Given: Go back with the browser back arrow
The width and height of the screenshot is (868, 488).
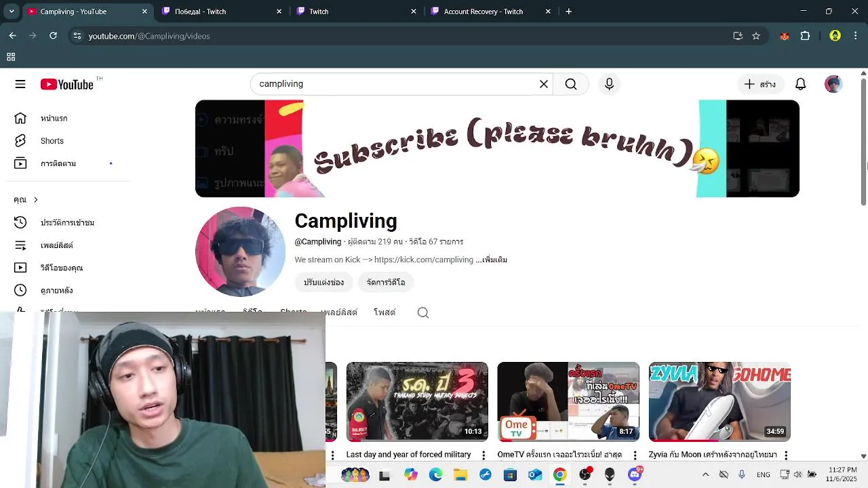Looking at the screenshot, I should 12,36.
